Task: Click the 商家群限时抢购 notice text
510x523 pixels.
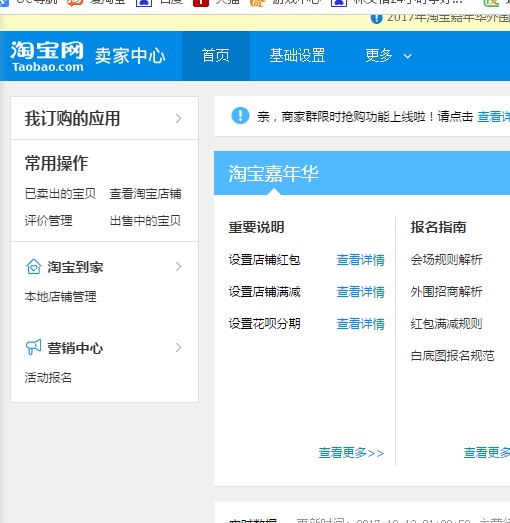Action: [x=365, y=117]
